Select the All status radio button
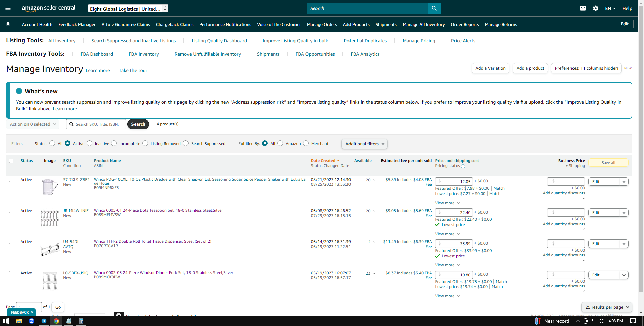This screenshot has height=326, width=644. pyautogui.click(x=52, y=143)
